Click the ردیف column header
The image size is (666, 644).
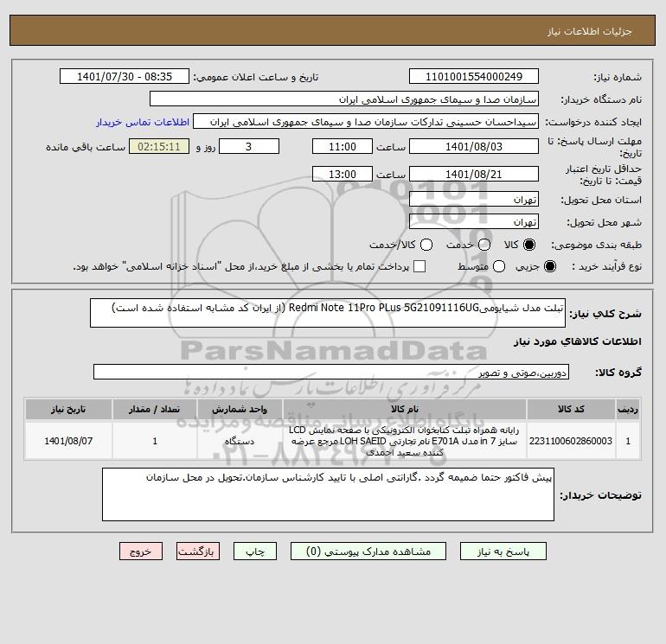click(628, 409)
